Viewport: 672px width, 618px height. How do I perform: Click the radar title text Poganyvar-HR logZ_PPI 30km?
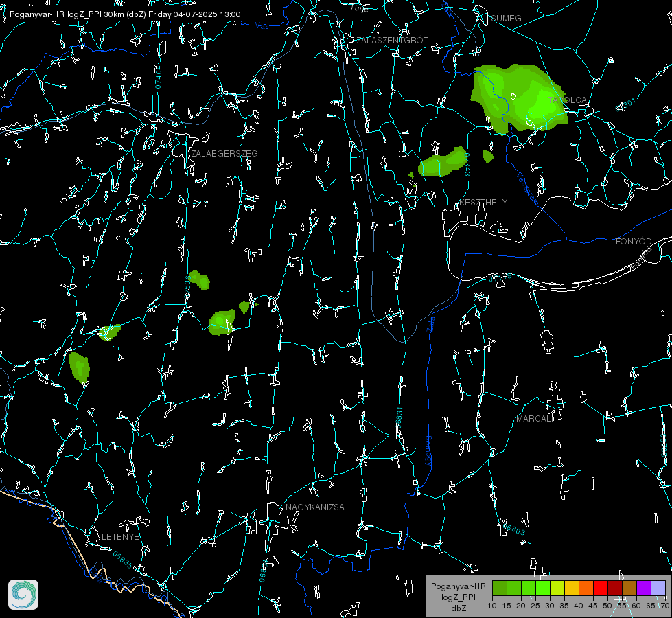coord(67,14)
